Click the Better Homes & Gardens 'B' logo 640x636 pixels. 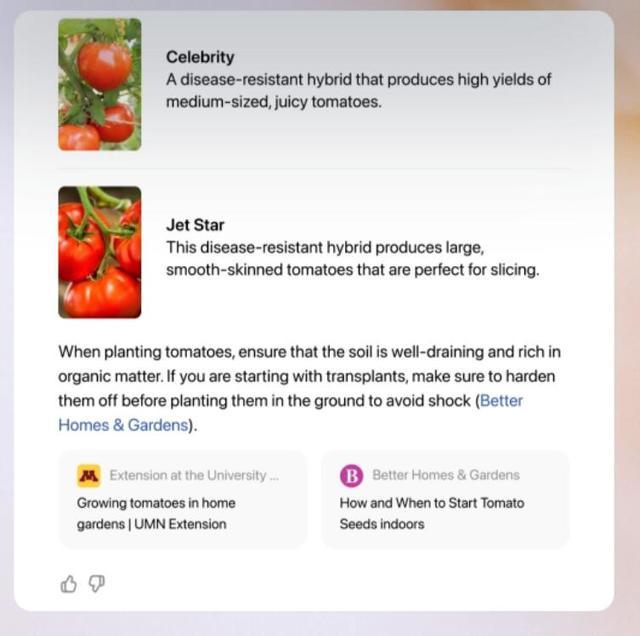[x=351, y=475]
